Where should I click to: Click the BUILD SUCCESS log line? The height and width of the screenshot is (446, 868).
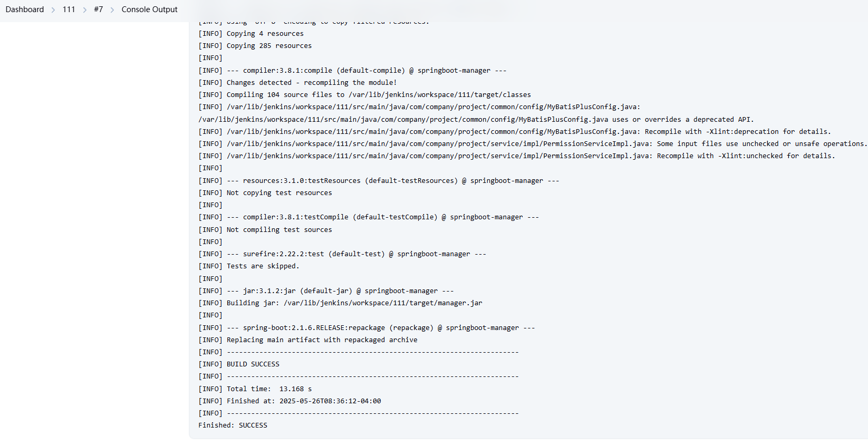[x=239, y=364]
